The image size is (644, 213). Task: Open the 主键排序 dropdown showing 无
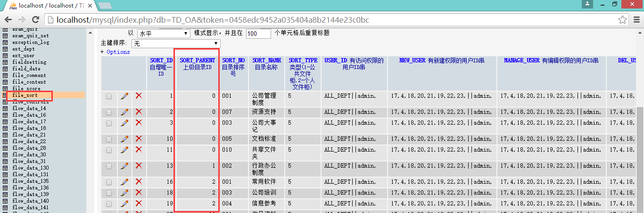176,43
